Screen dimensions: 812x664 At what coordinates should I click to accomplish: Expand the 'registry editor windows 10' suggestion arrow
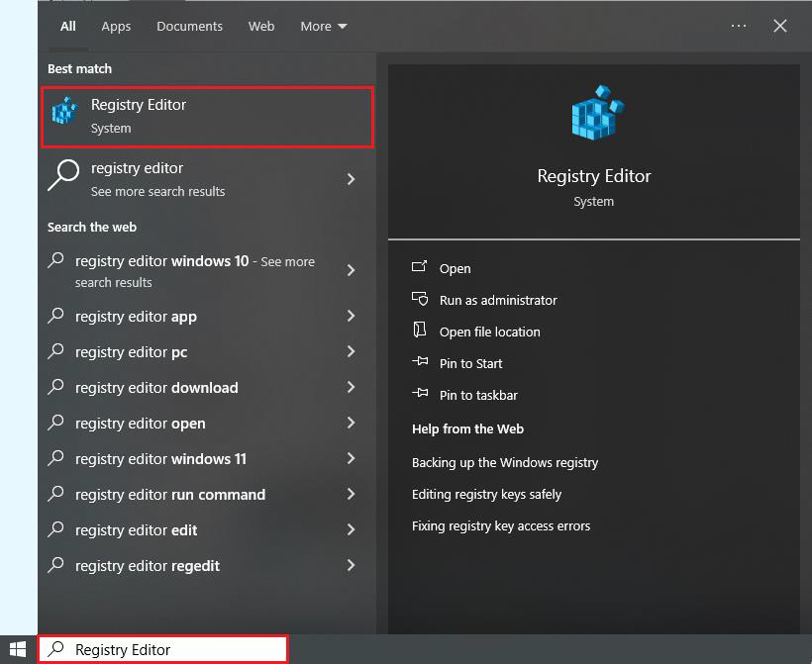(x=351, y=270)
